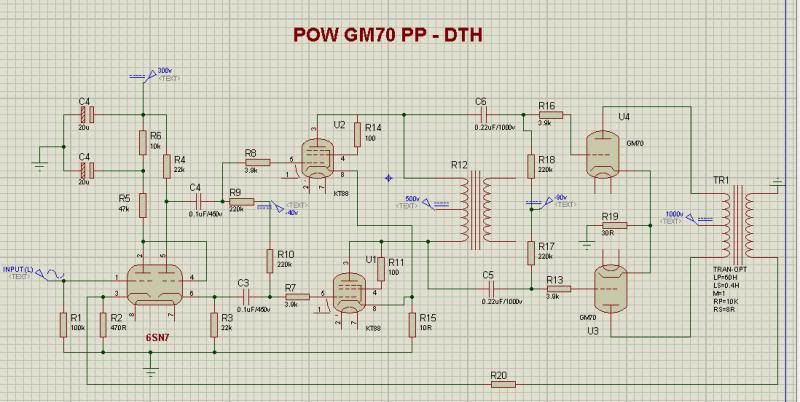Select resistor R5 47k
Screen dimensions: 800x402
click(143, 205)
